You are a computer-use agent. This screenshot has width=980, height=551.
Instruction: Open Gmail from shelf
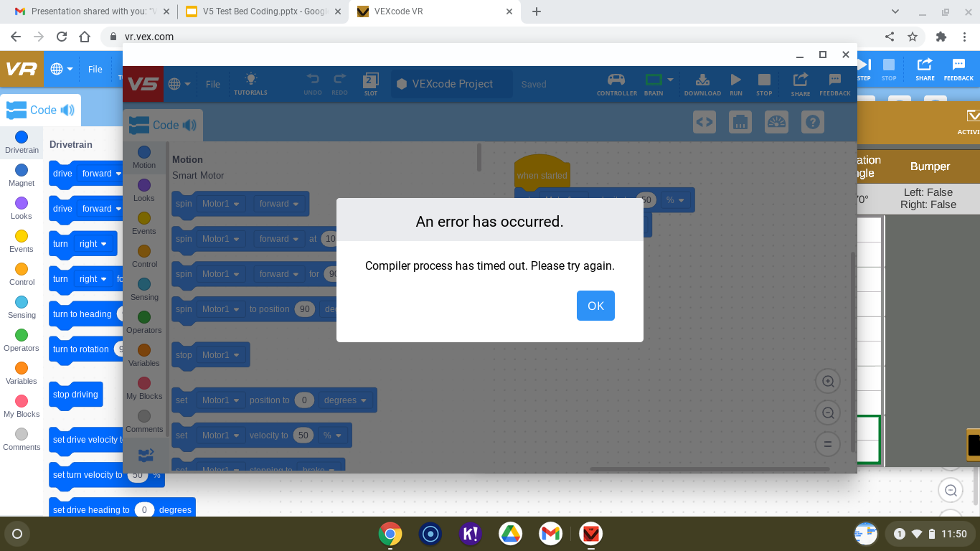pos(551,534)
